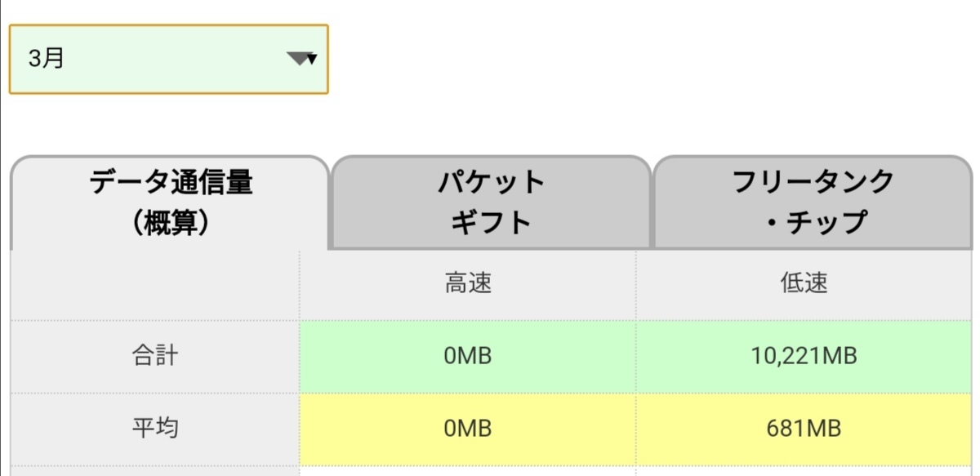This screenshot has height=476, width=980.
Task: Click the ギフト text in middle tab
Action: [x=491, y=223]
